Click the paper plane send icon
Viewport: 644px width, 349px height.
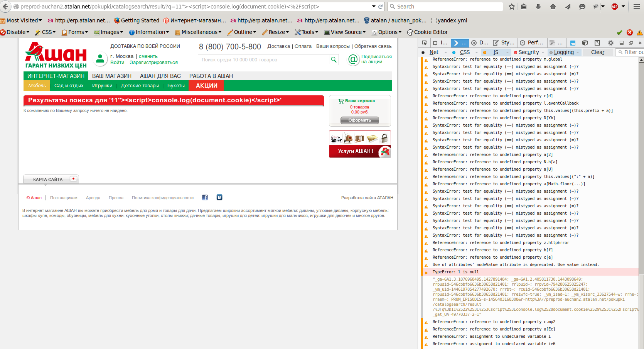pyautogui.click(x=568, y=7)
